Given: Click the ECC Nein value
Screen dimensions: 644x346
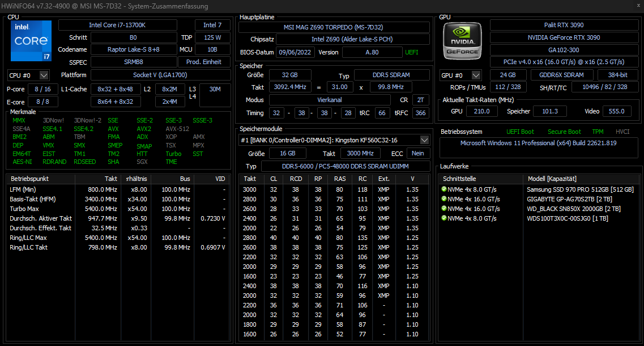Looking at the screenshot, I should pyautogui.click(x=417, y=154).
